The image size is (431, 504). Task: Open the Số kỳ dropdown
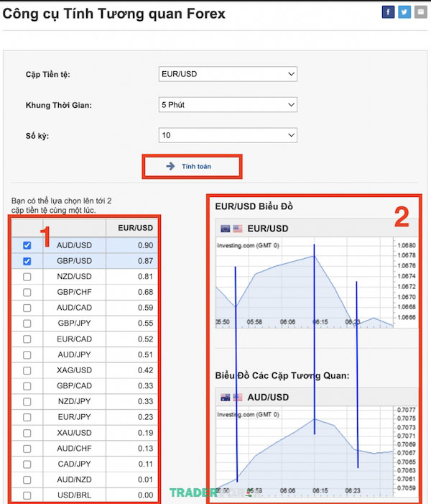[228, 135]
